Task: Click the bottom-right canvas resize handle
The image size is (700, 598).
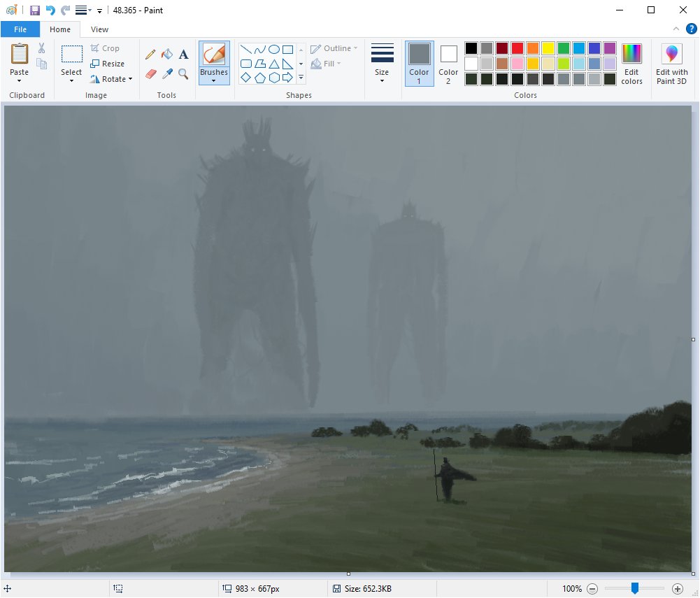Action: point(693,574)
